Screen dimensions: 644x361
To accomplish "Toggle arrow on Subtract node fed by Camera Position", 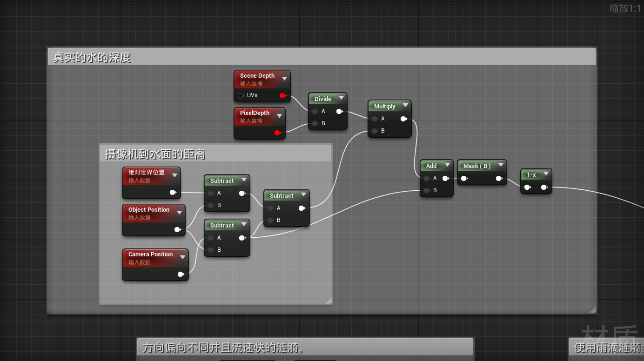I will 244,225.
